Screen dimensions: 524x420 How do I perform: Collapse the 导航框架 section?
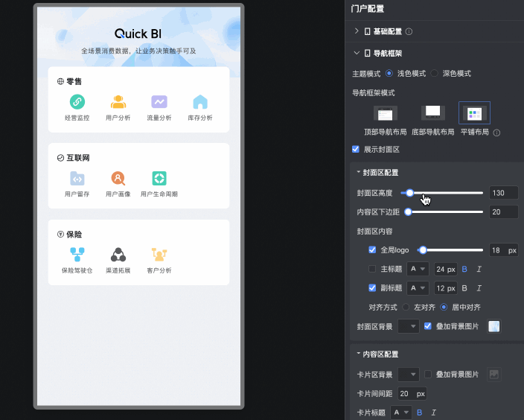point(357,53)
